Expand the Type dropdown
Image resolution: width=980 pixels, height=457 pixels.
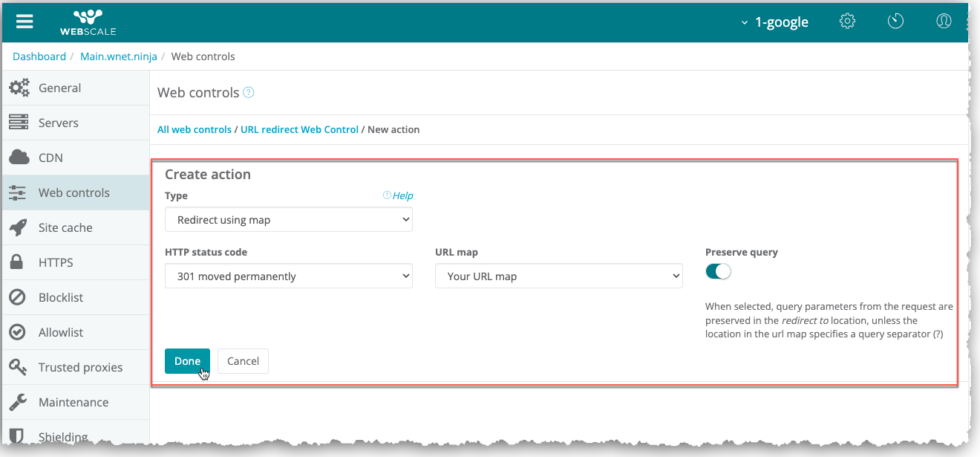[288, 220]
